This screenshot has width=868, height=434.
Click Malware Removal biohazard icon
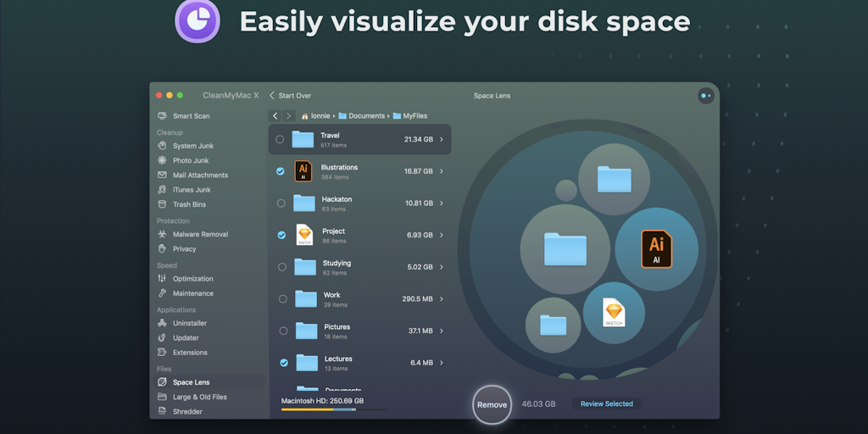(x=162, y=234)
